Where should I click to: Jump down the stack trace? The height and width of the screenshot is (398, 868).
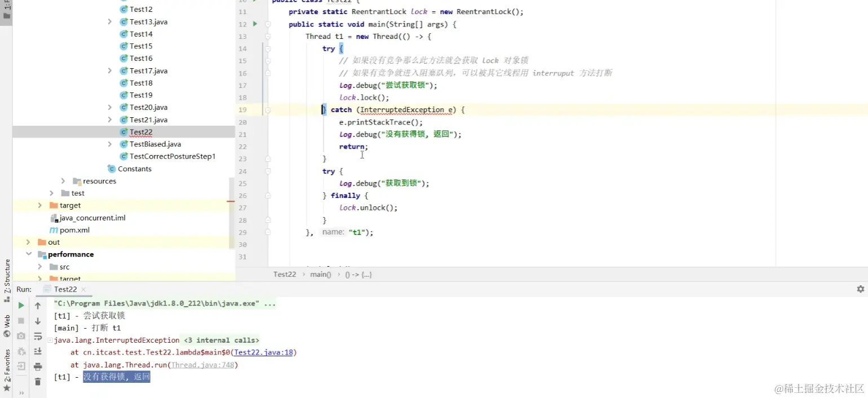pos(38,321)
